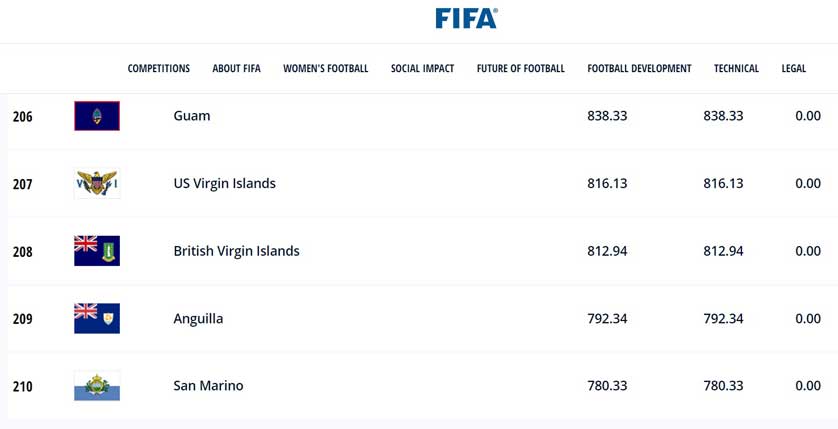Click San Marino's rank number 210
Screen dimensions: 838x429
pos(22,387)
